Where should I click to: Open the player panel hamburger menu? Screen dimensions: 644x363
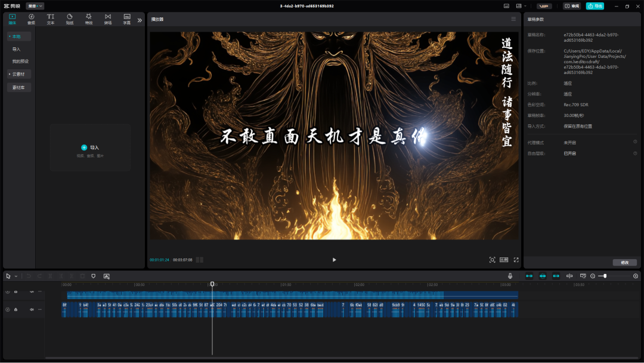pyautogui.click(x=513, y=19)
